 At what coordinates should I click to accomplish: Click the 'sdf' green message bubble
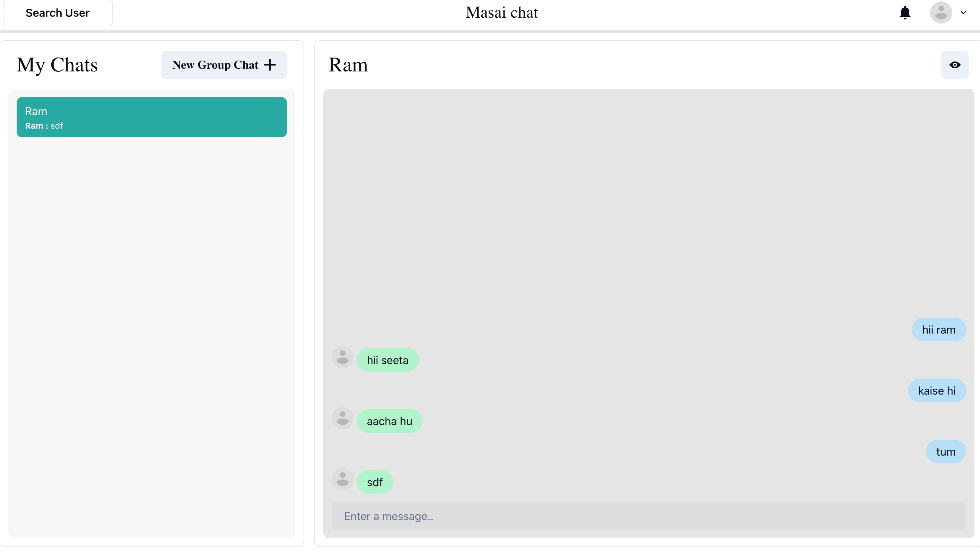point(374,482)
